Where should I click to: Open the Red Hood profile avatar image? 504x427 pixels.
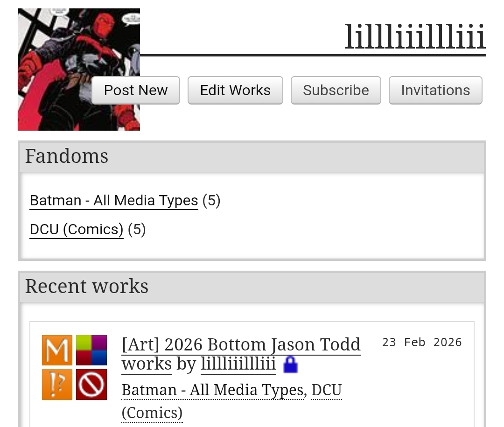point(79,70)
